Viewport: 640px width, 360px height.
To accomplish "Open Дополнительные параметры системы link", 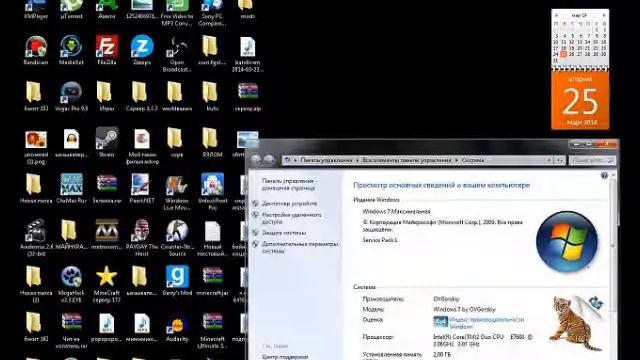I will [300, 247].
